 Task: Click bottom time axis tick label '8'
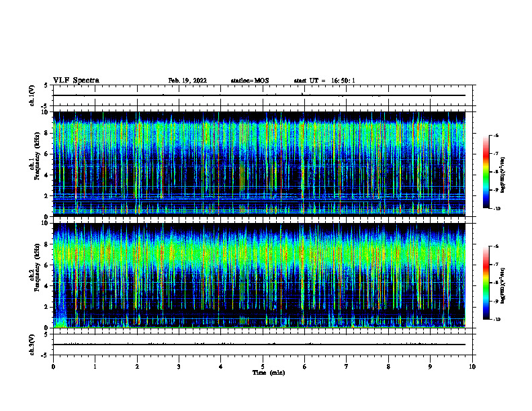[x=388, y=367]
